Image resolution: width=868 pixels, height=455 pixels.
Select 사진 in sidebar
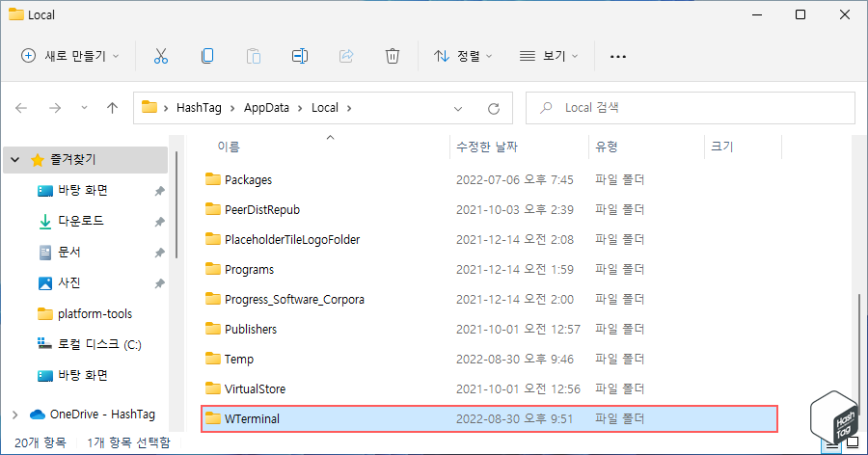(x=69, y=282)
